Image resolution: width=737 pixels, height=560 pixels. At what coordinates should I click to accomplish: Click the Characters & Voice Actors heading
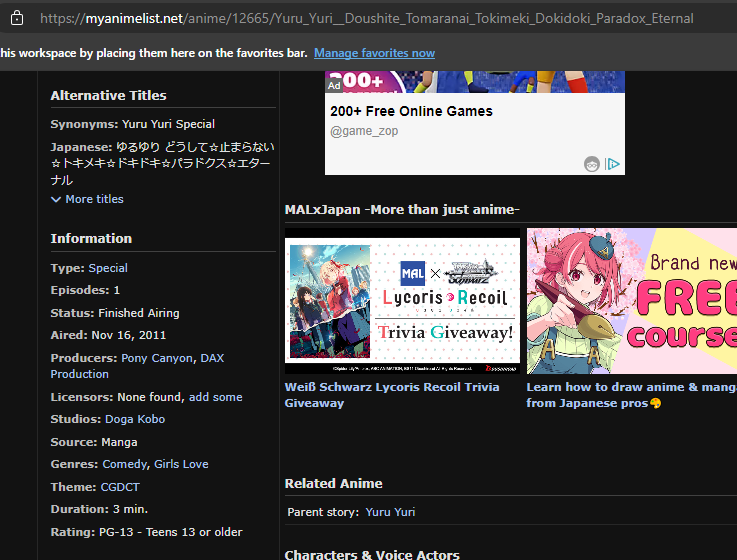click(372, 555)
